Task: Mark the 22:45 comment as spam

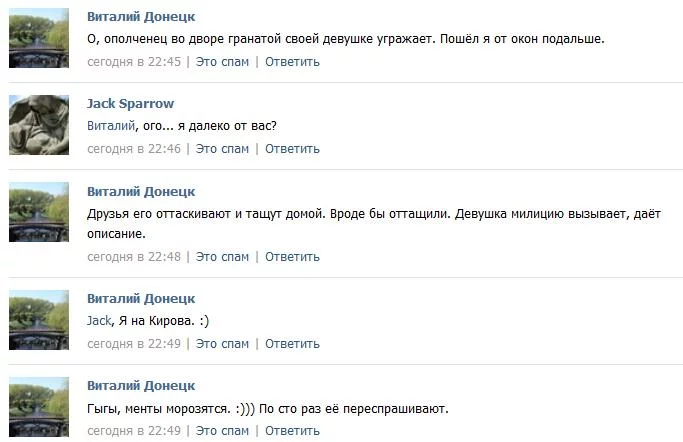Action: 222,62
